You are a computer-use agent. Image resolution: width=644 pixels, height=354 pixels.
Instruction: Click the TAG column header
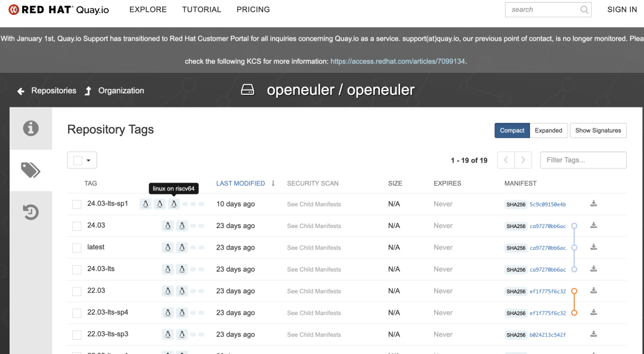point(91,183)
